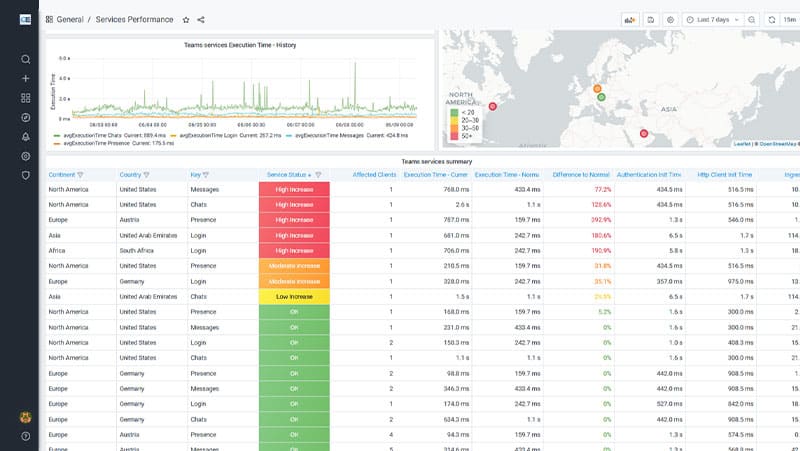Open dashboard settings gear in top toolbar

pyautogui.click(x=670, y=20)
